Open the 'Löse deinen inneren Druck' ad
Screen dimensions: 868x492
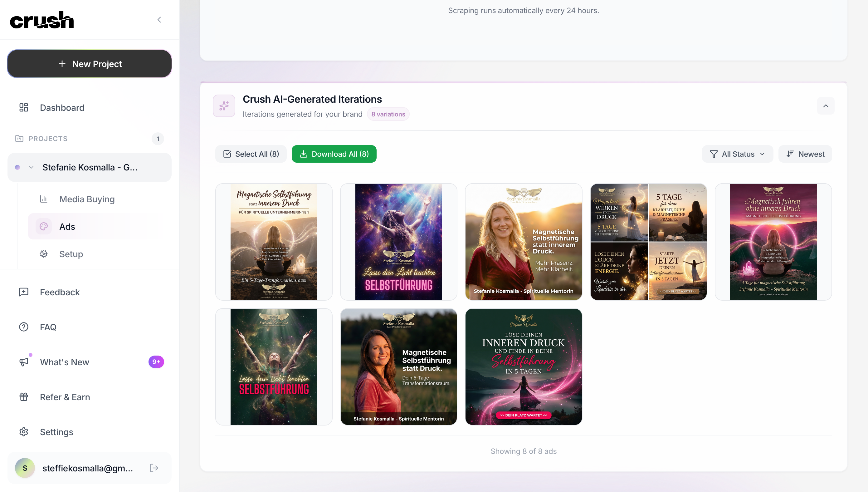click(x=523, y=367)
